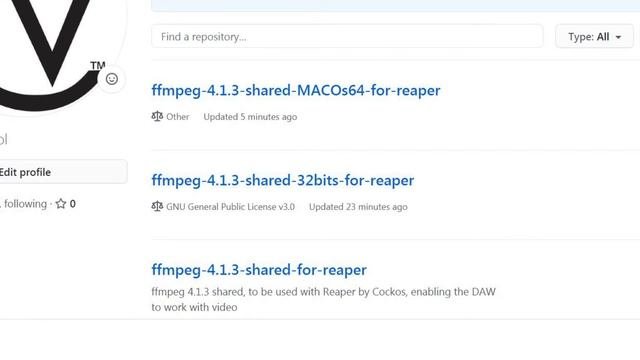Click the GNU General Public License v3.0 label
The height and width of the screenshot is (360, 640).
click(230, 207)
